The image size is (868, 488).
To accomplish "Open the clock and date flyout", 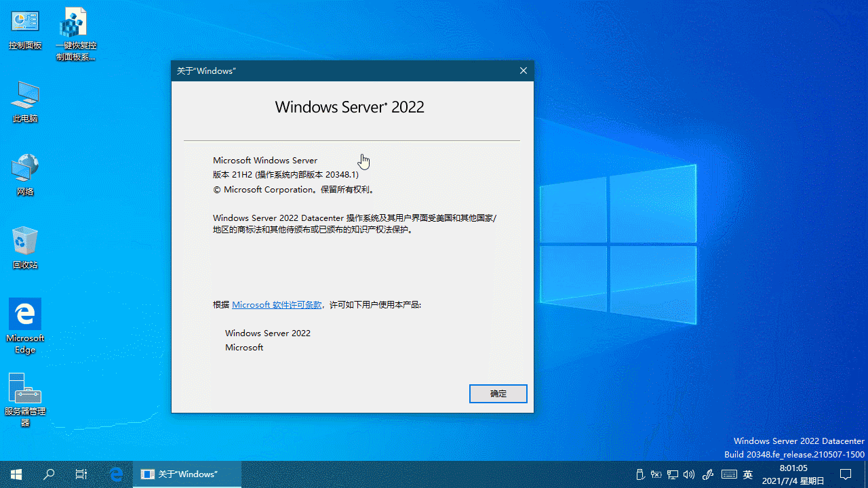I will click(x=793, y=474).
